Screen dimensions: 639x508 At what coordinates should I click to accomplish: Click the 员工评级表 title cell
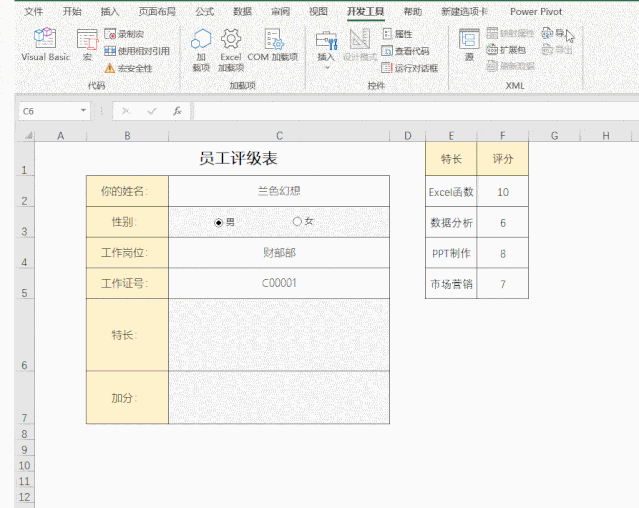click(238, 158)
